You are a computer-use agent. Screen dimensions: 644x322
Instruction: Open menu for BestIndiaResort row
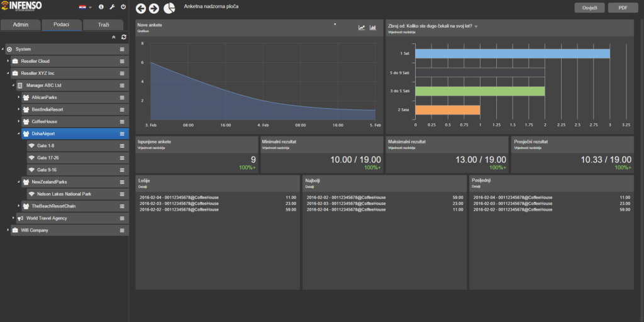[122, 109]
